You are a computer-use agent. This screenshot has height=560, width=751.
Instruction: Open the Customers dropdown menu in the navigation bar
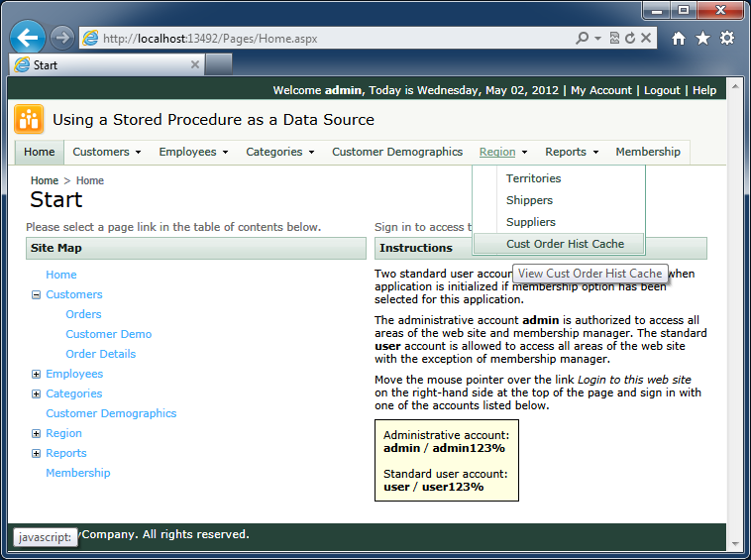(107, 152)
